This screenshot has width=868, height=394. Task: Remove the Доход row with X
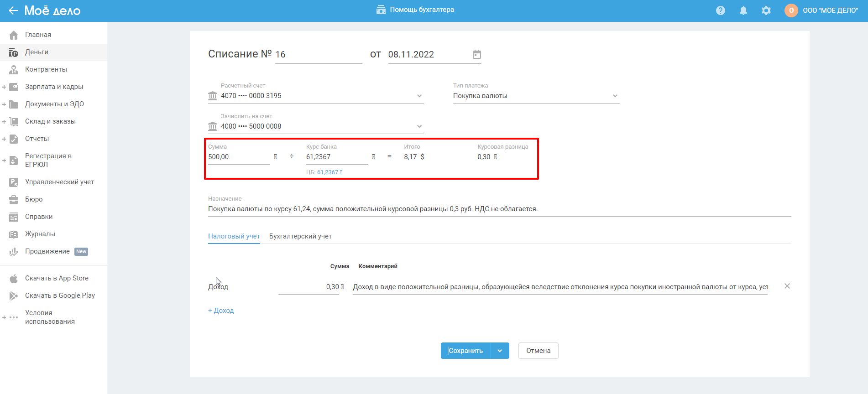pyautogui.click(x=787, y=286)
